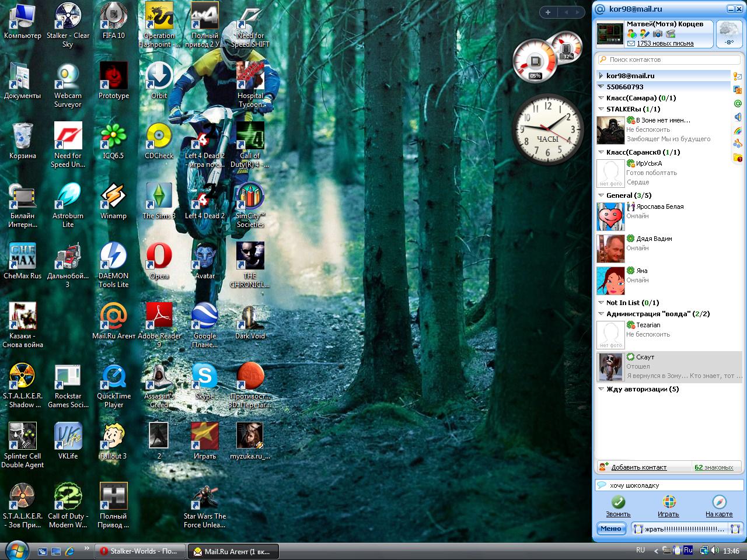Open the Winamp desktop icon
The height and width of the screenshot is (560, 747).
pyautogui.click(x=113, y=201)
